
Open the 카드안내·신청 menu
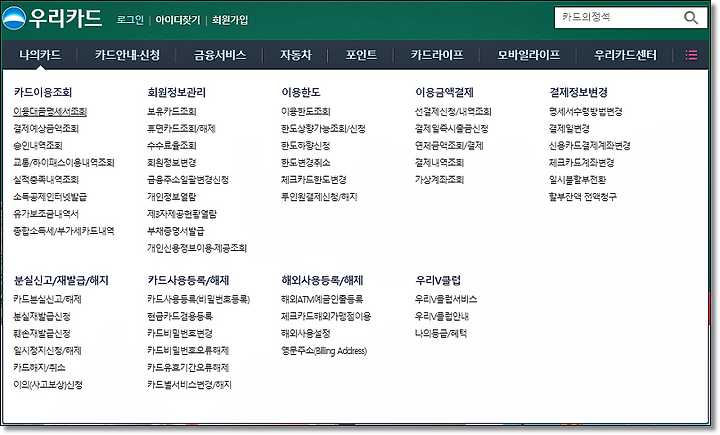coord(127,55)
